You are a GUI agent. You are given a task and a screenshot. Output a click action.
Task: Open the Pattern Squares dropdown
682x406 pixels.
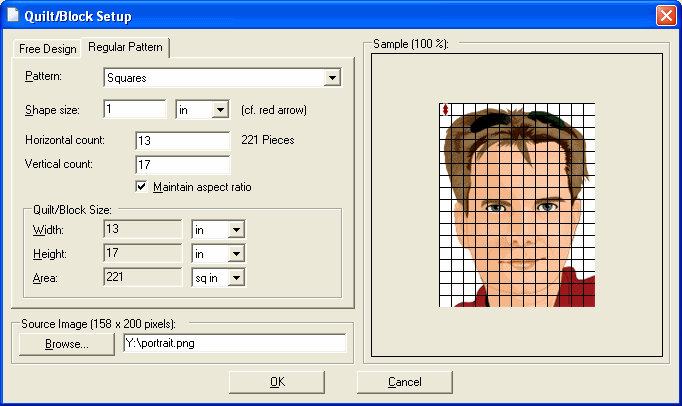coord(223,77)
